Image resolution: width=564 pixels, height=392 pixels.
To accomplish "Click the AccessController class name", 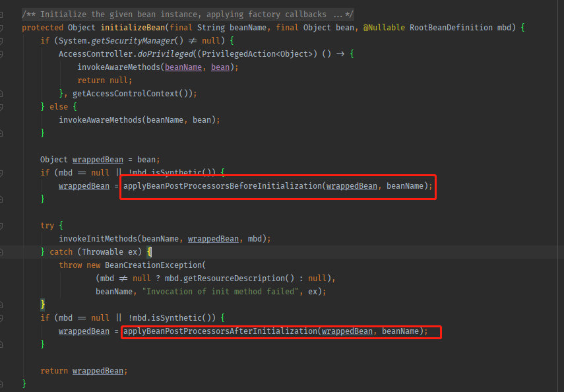I will pos(96,54).
